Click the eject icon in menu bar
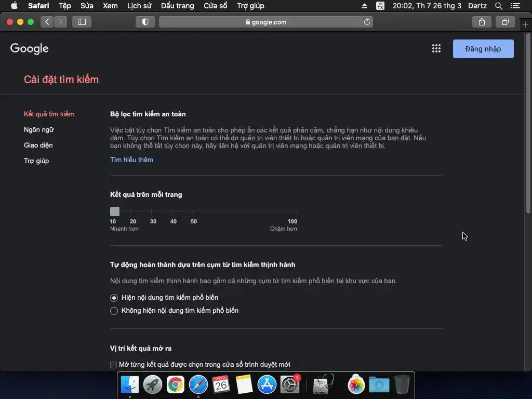Viewport: 532px width, 399px height. (364, 6)
